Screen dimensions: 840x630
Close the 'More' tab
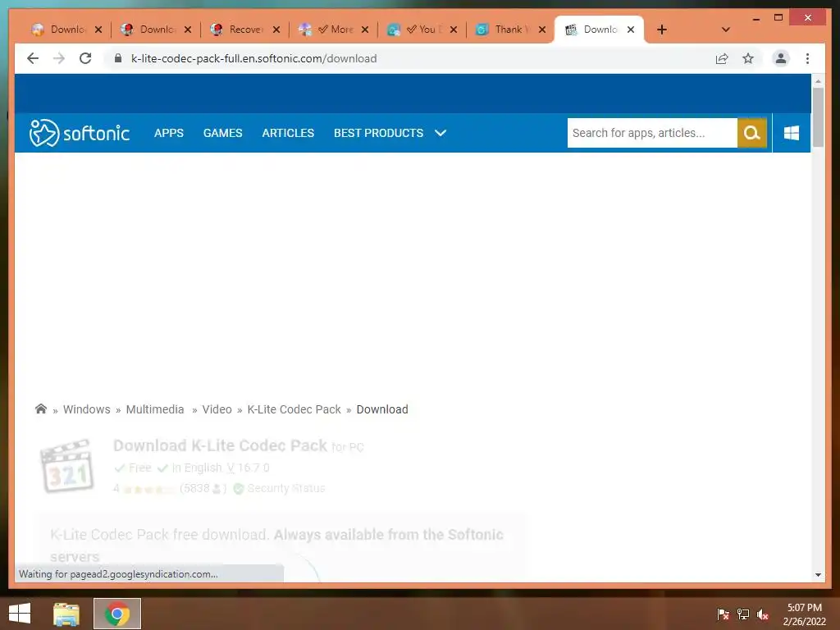pos(365,30)
